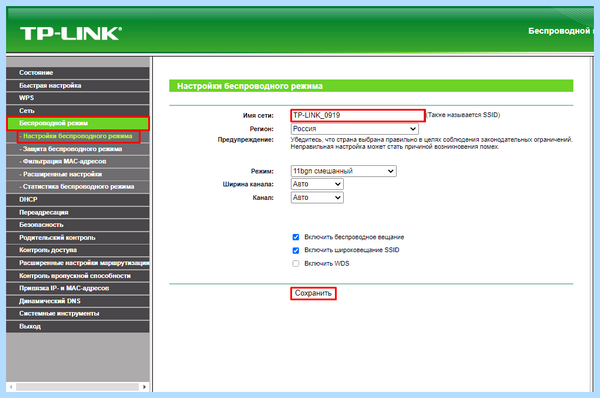Open Системные инструменты section
The height and width of the screenshot is (398, 600).
pyautogui.click(x=78, y=313)
